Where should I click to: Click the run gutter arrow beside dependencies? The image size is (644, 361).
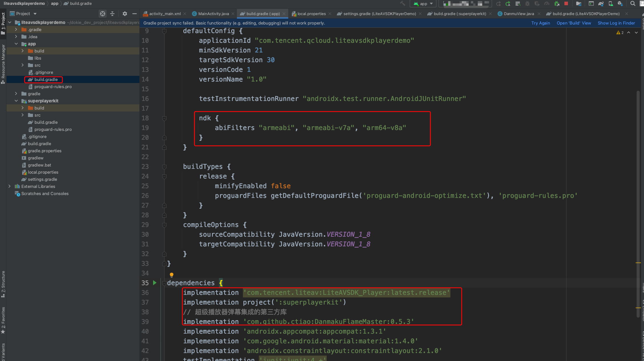(155, 283)
